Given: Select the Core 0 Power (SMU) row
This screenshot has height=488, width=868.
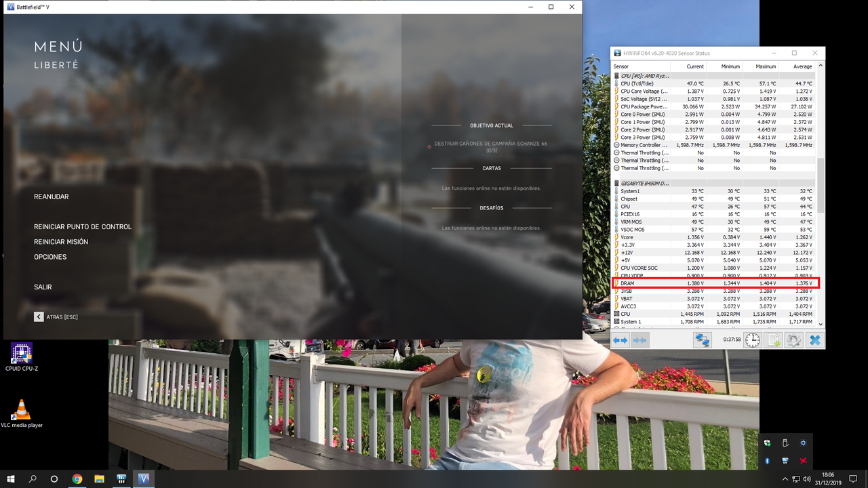Looking at the screenshot, I should tap(713, 114).
